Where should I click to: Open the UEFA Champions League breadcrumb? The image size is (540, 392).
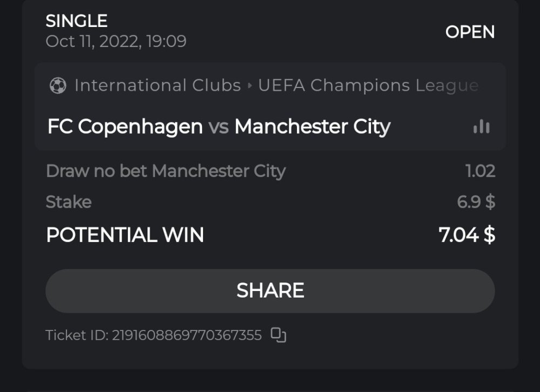pyautogui.click(x=368, y=86)
